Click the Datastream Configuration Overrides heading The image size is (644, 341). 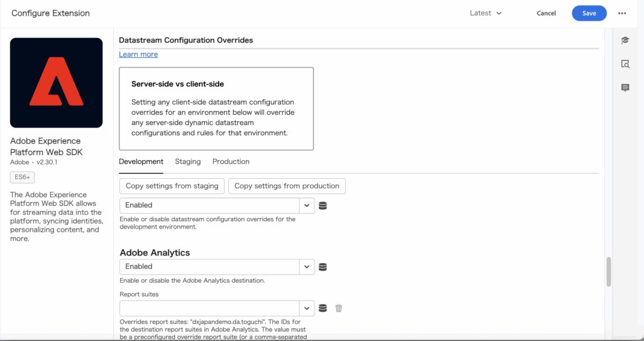click(x=186, y=40)
